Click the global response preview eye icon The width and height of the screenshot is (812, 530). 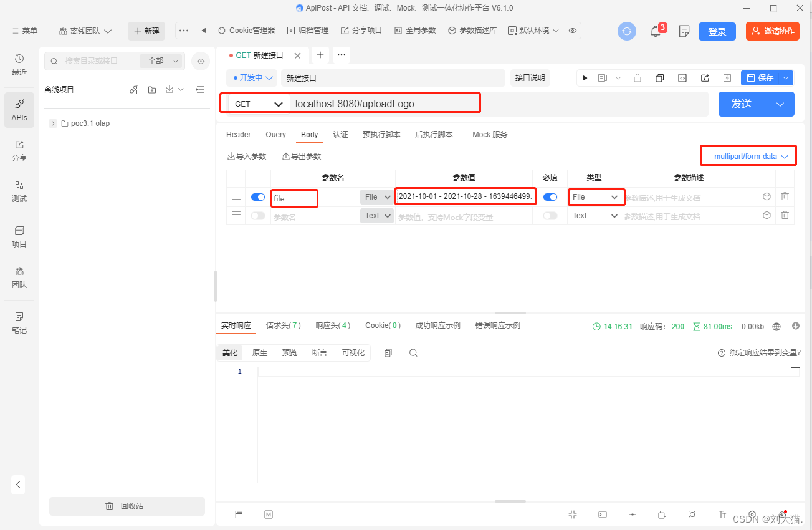[572, 30]
